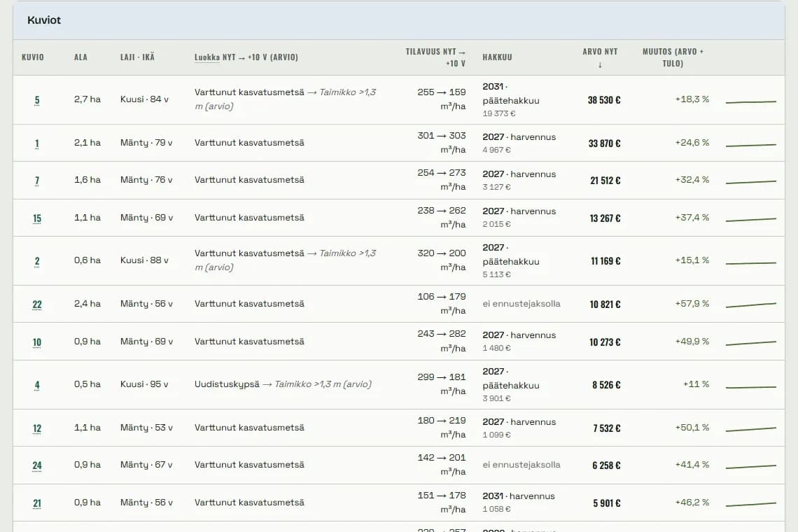Sort by KUVIO column header
This screenshot has width=798, height=532.
[33, 57]
